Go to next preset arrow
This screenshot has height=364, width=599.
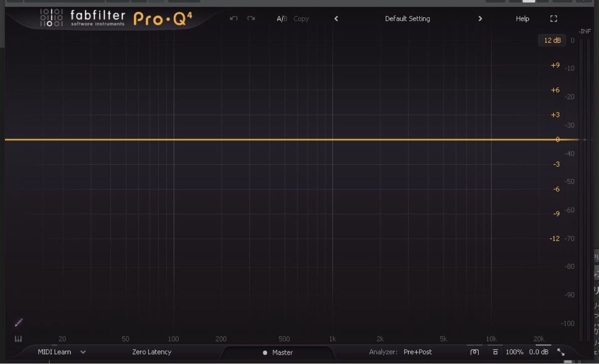tap(480, 18)
